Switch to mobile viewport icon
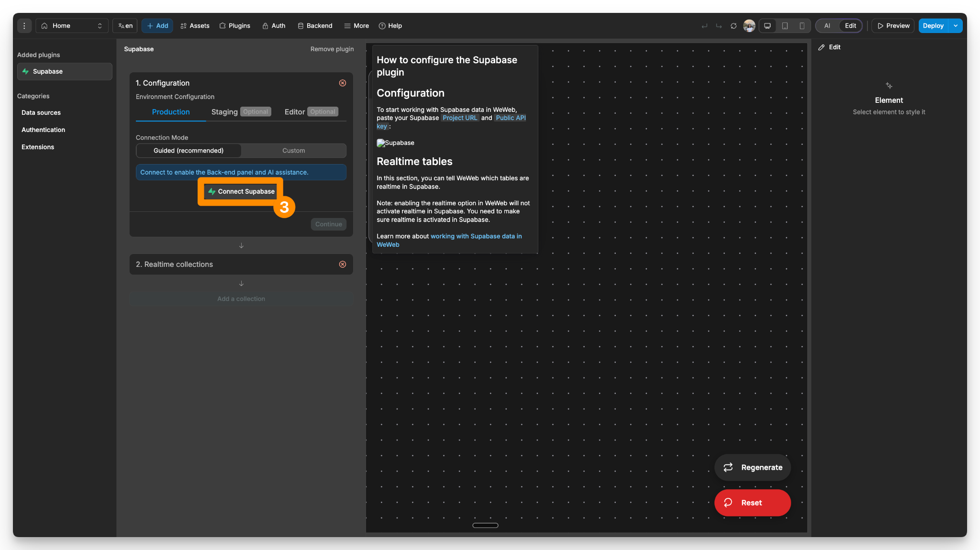 [x=802, y=26]
